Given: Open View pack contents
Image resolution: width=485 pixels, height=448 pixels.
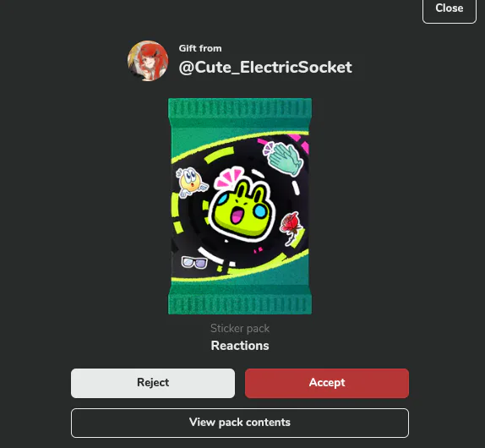Looking at the screenshot, I should pos(240,423).
